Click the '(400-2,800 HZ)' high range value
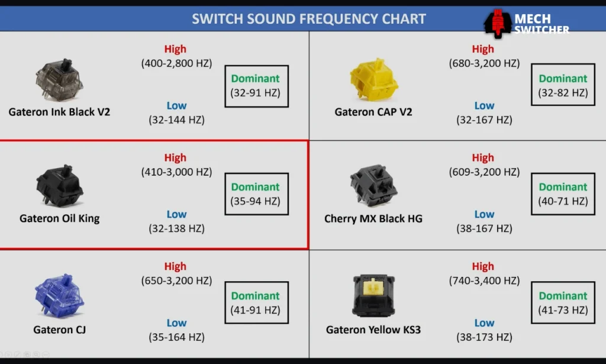606x364 pixels. click(x=176, y=63)
